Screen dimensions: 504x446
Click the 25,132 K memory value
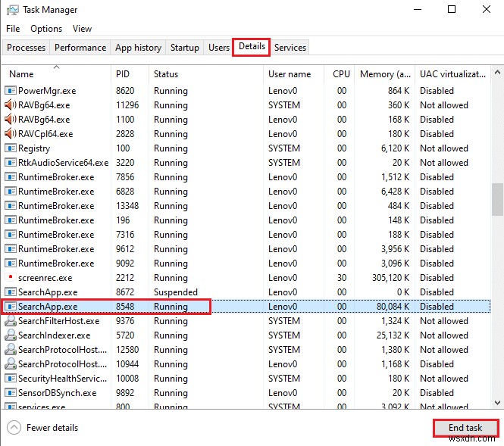pyautogui.click(x=393, y=335)
